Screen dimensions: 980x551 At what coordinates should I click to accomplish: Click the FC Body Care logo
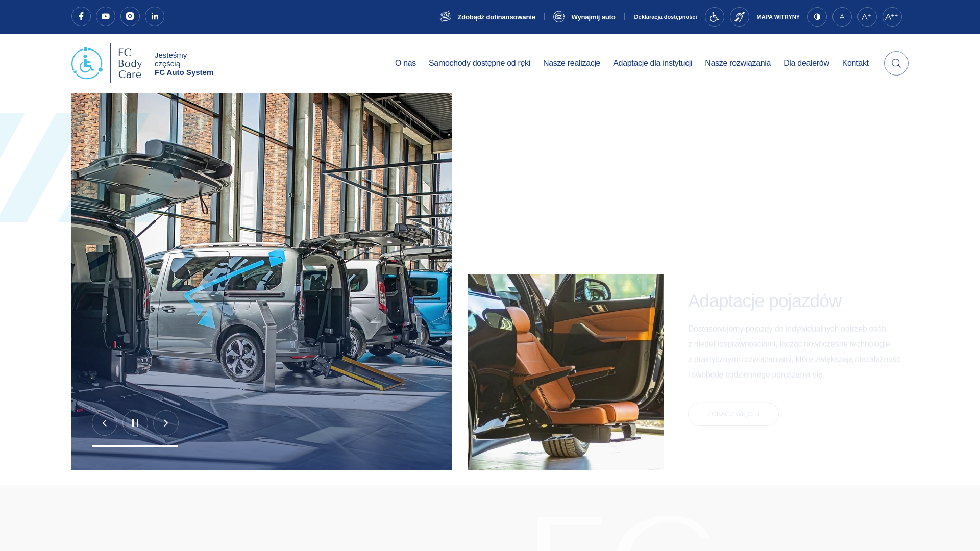(x=107, y=63)
